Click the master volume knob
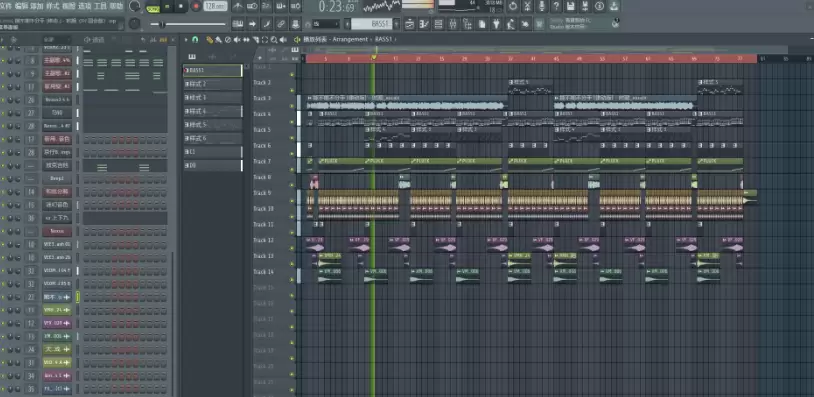The image size is (814, 397). (134, 6)
